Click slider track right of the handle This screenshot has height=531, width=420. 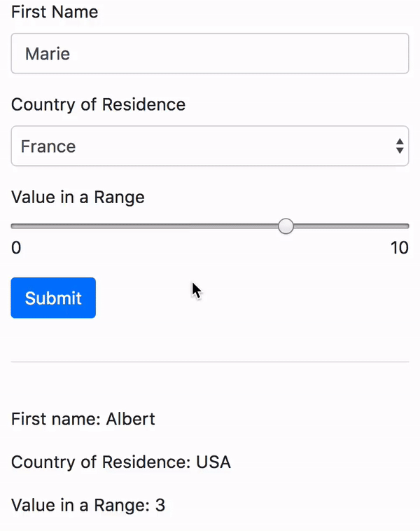coord(351,226)
